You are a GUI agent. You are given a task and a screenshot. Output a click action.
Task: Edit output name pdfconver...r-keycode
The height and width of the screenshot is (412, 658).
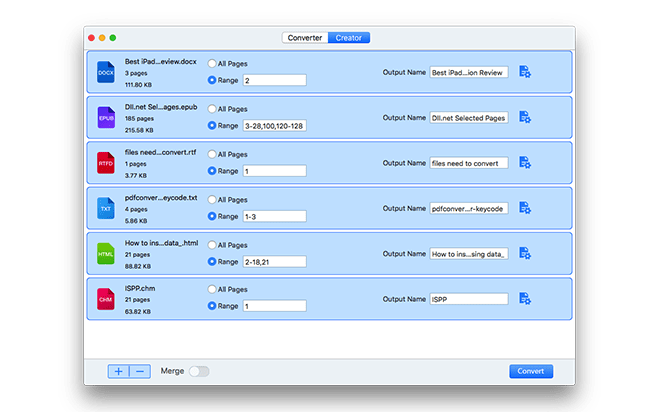pos(469,209)
